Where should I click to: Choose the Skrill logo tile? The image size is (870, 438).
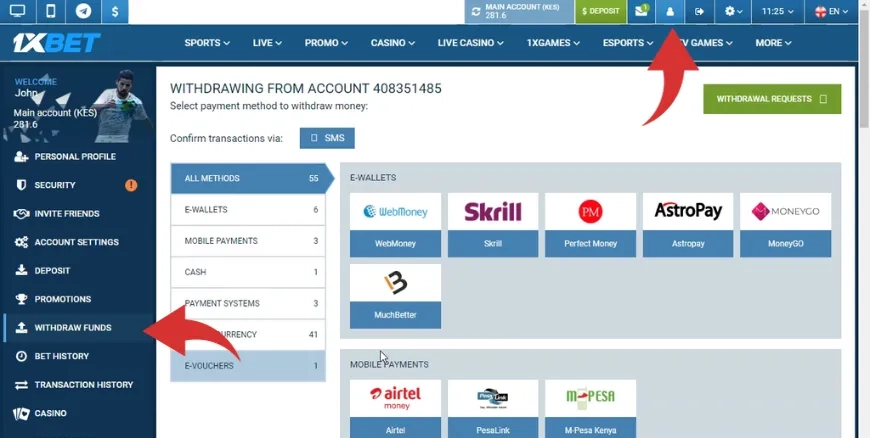pyautogui.click(x=493, y=212)
